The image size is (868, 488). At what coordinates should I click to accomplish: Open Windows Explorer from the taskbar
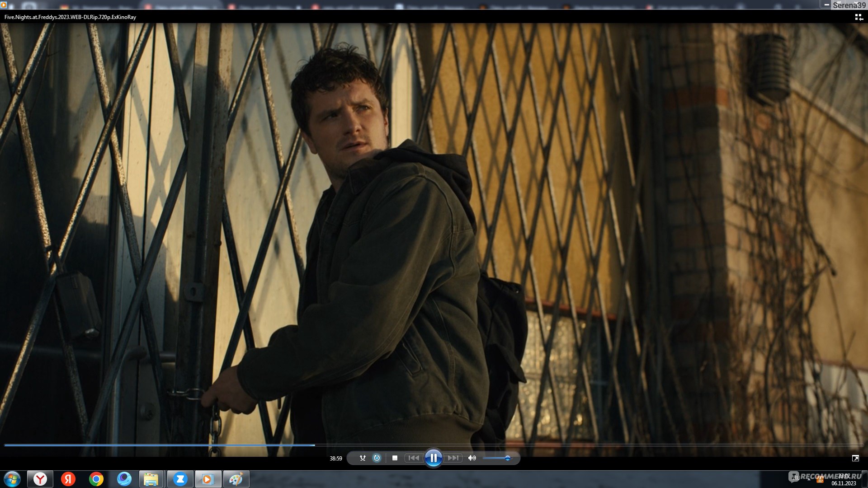pyautogui.click(x=151, y=479)
